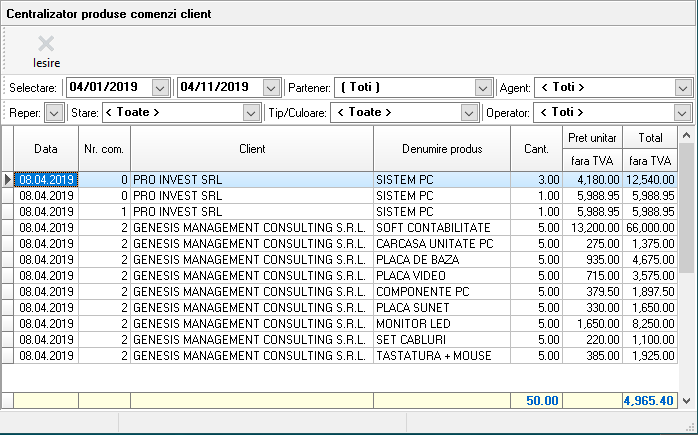Image resolution: width=698 pixels, height=435 pixels.
Task: Click the Iesire exit icon
Action: pos(46,44)
